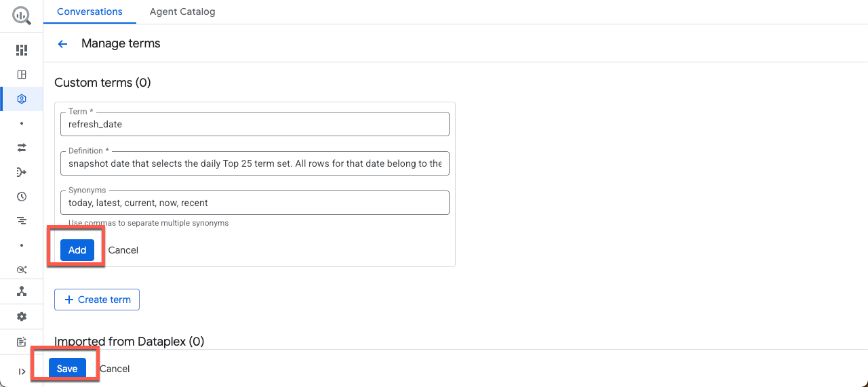The width and height of the screenshot is (868, 387).
Task: Open the clock history icon in sidebar
Action: (22, 197)
